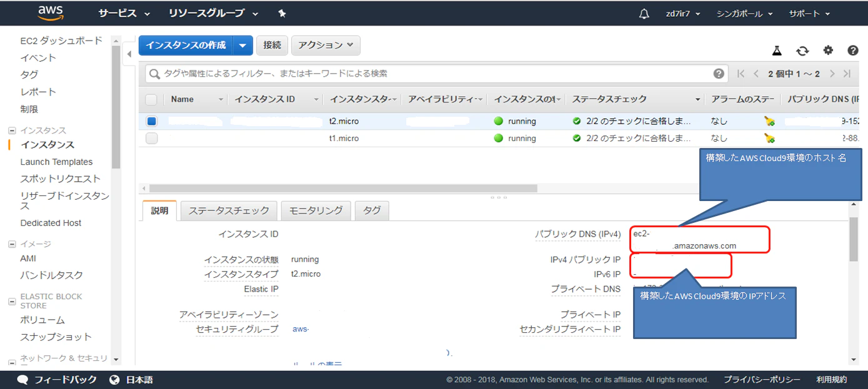This screenshot has height=389, width=868.
Task: Toggle the select-all instances checkbox
Action: (151, 99)
